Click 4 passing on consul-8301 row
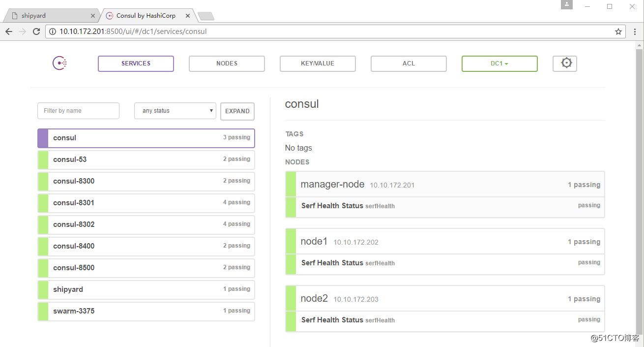The height and width of the screenshot is (347, 644). [x=236, y=202]
